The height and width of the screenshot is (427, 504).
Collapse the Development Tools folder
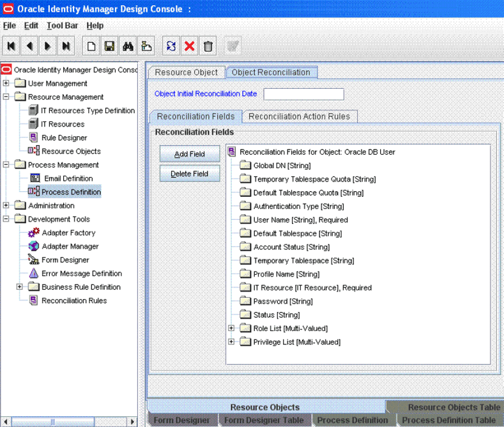6,219
